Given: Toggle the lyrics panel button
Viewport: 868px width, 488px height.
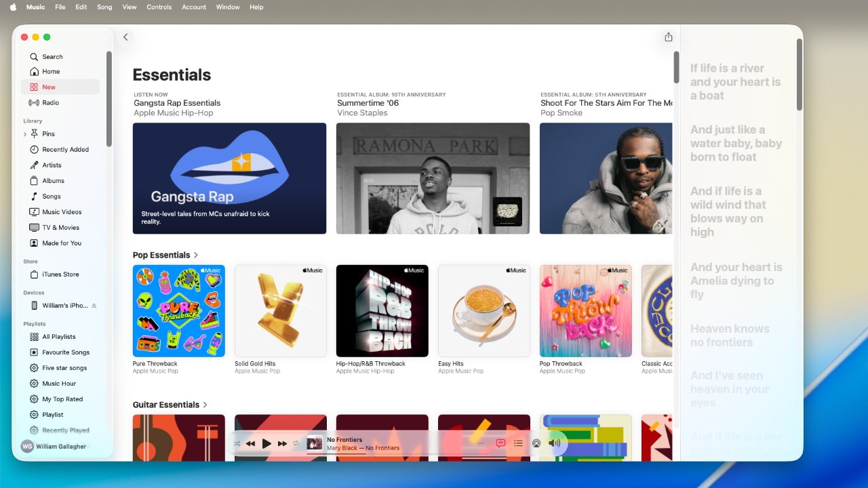Looking at the screenshot, I should point(500,443).
